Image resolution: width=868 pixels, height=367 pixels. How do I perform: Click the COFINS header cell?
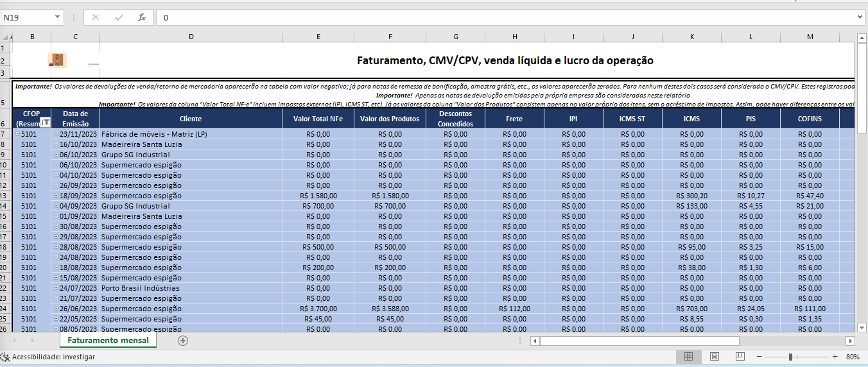pos(810,119)
